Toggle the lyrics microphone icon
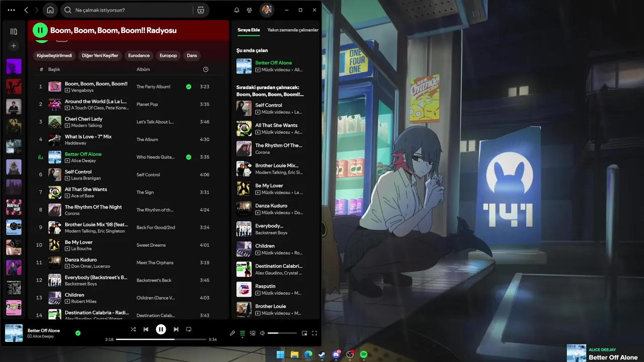The width and height of the screenshot is (644, 362). (x=232, y=333)
